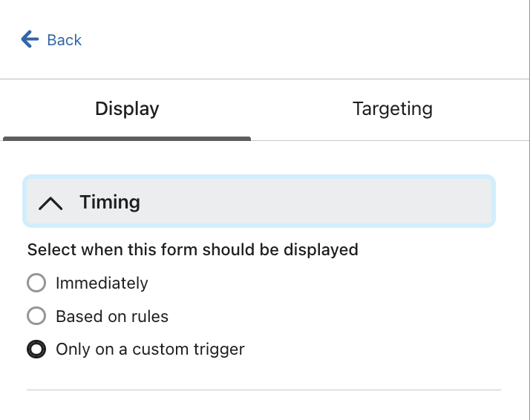
Task: Click the Targeting tab label text
Action: [392, 109]
